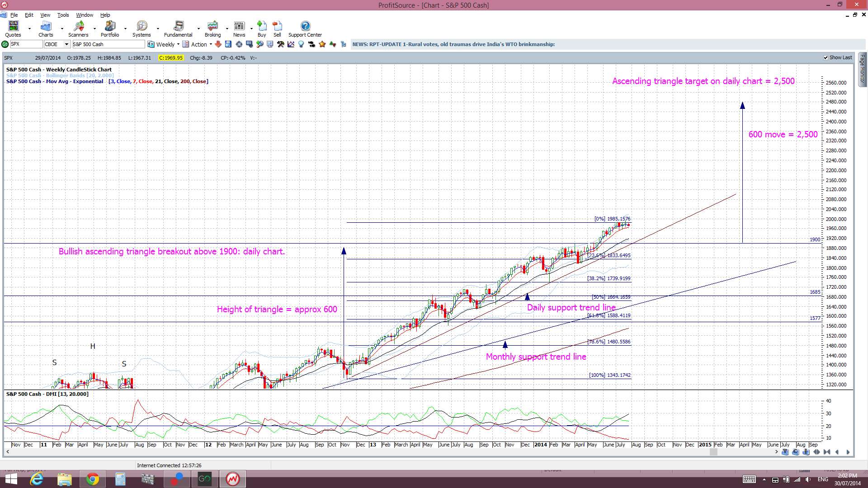Viewport: 868px width, 488px height.
Task: Click the gold star favorites icon
Action: (322, 44)
